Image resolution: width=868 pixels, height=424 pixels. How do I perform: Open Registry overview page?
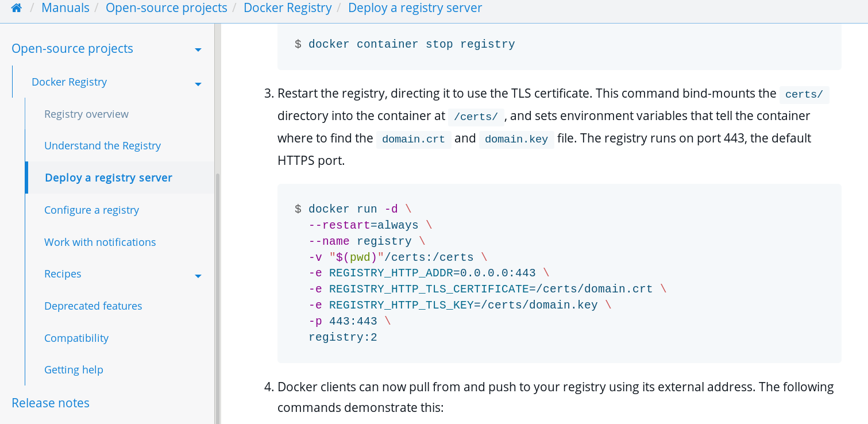(x=86, y=114)
